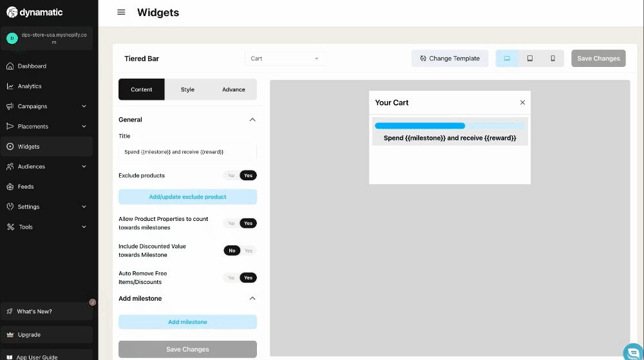Toggle Exclude products switch
Screen dimensions: 644x360
click(240, 175)
